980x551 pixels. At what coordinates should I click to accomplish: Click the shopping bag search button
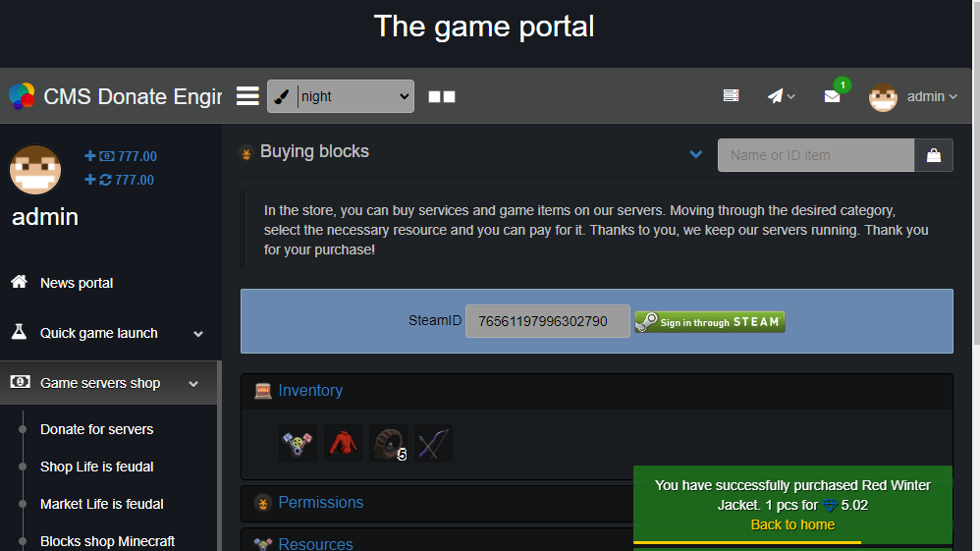point(933,155)
